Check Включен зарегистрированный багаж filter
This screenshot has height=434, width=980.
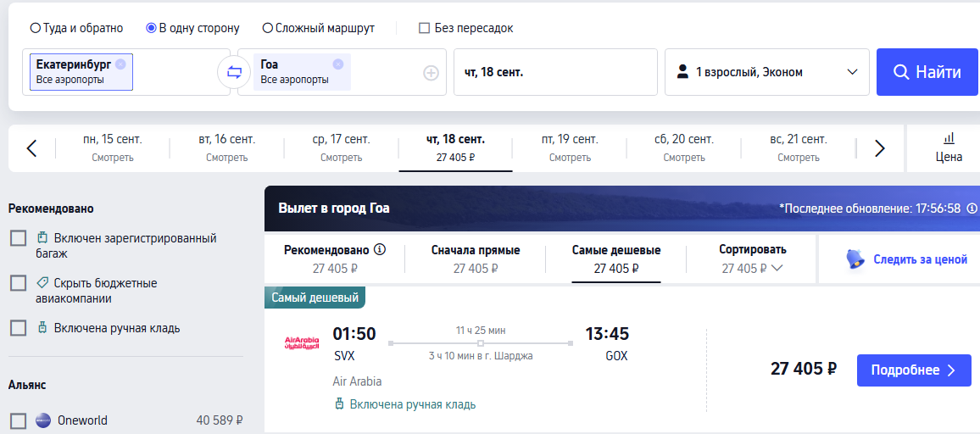[18, 238]
